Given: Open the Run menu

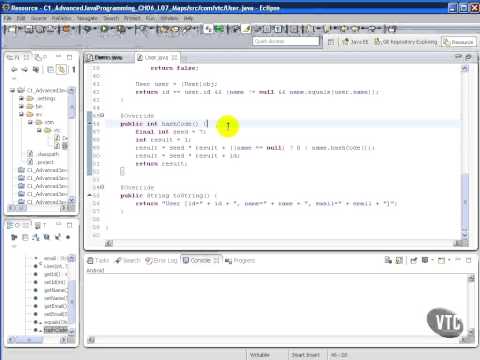Looking at the screenshot, I should 150,18.
